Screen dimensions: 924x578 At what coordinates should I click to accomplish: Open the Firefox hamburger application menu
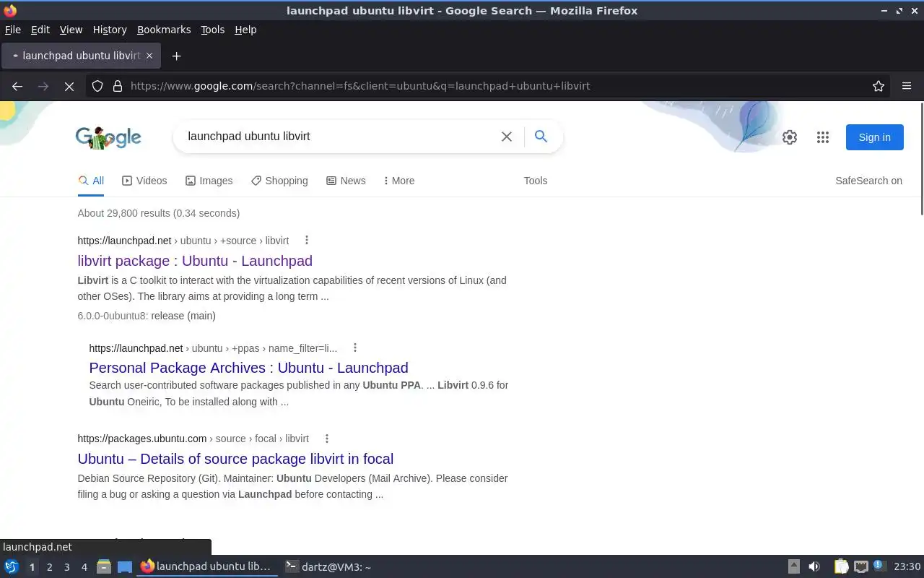pos(907,86)
